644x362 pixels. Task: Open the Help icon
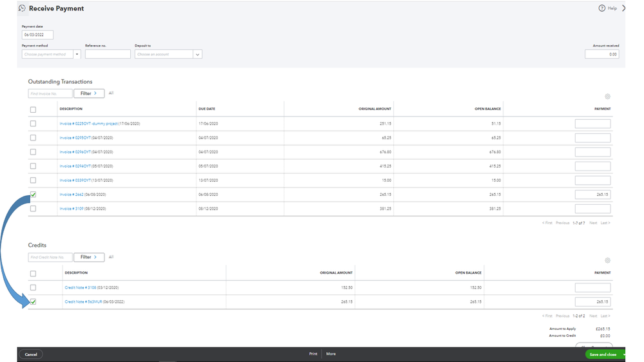click(601, 8)
